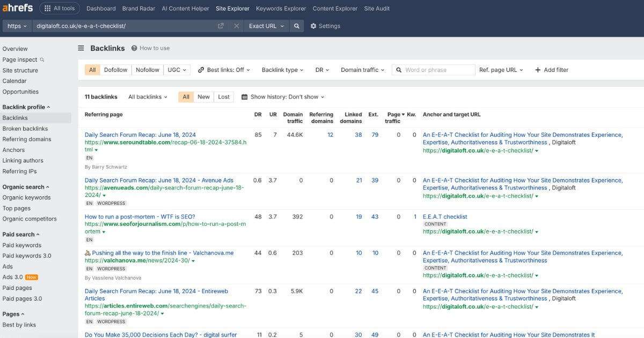Open the All tools grid menu

click(x=60, y=9)
